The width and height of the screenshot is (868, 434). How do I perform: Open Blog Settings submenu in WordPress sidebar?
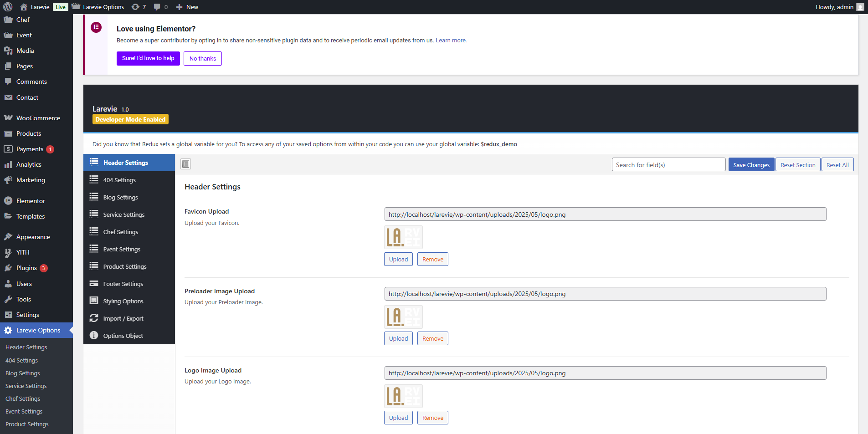point(23,373)
